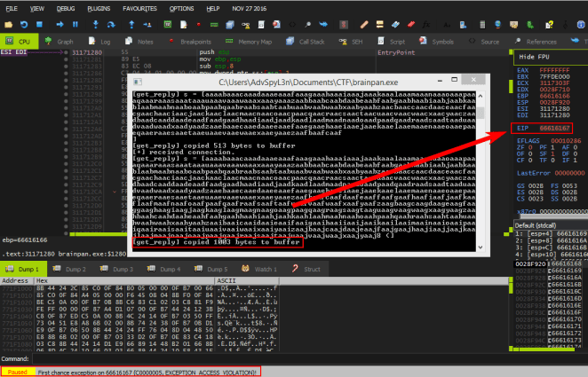Select the Dump 2 tab
This screenshot has height=377, width=588.
[70, 269]
